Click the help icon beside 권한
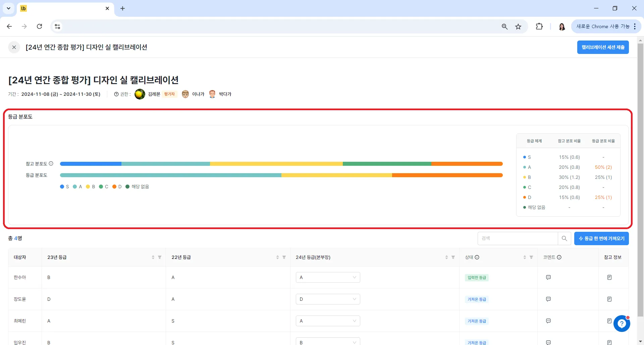Screen dimensions: 644x345 tap(116, 94)
